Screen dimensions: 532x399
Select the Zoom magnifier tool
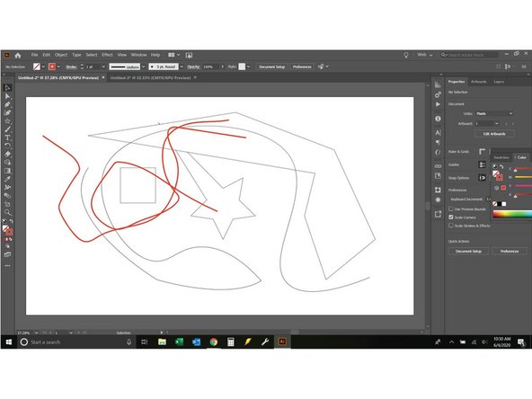pos(7,212)
